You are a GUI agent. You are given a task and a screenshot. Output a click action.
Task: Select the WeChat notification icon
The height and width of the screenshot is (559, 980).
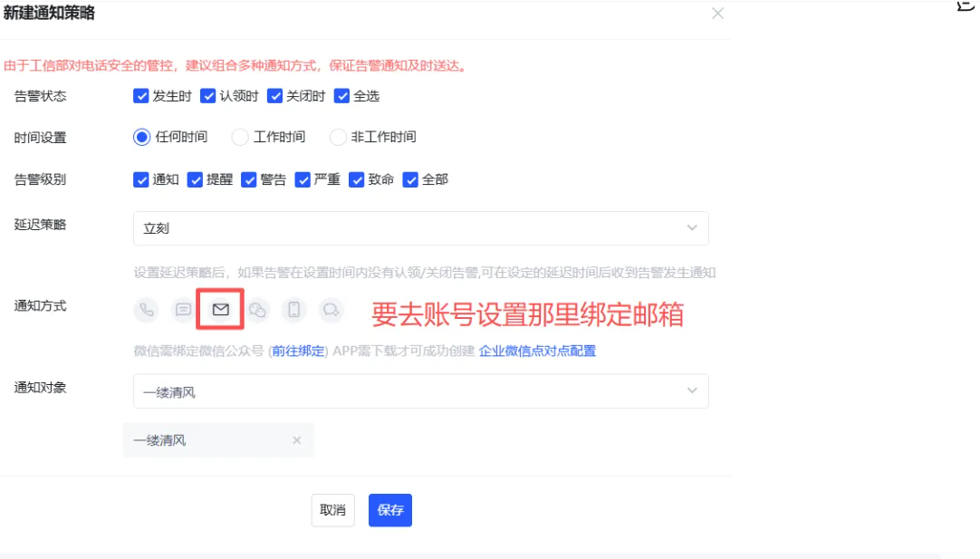click(x=258, y=310)
